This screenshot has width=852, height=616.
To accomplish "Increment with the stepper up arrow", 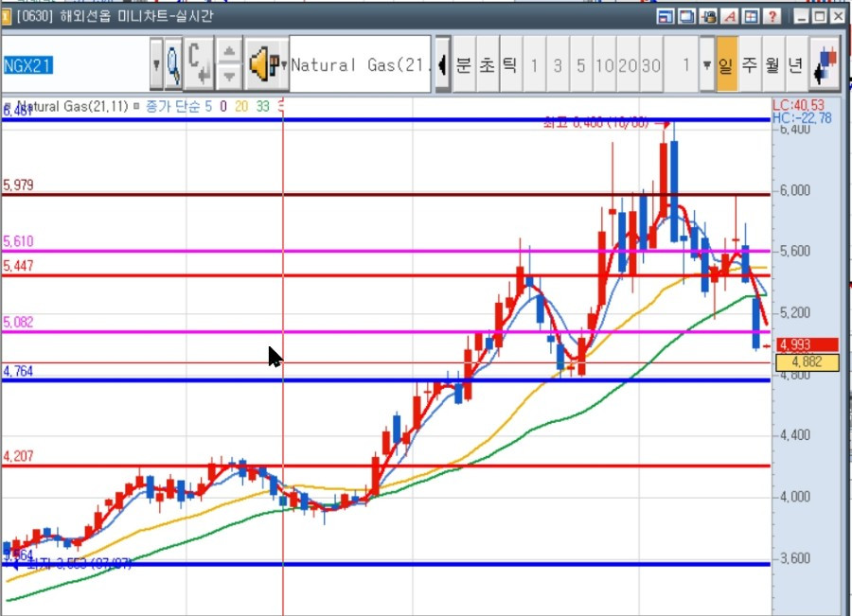I will (229, 52).
